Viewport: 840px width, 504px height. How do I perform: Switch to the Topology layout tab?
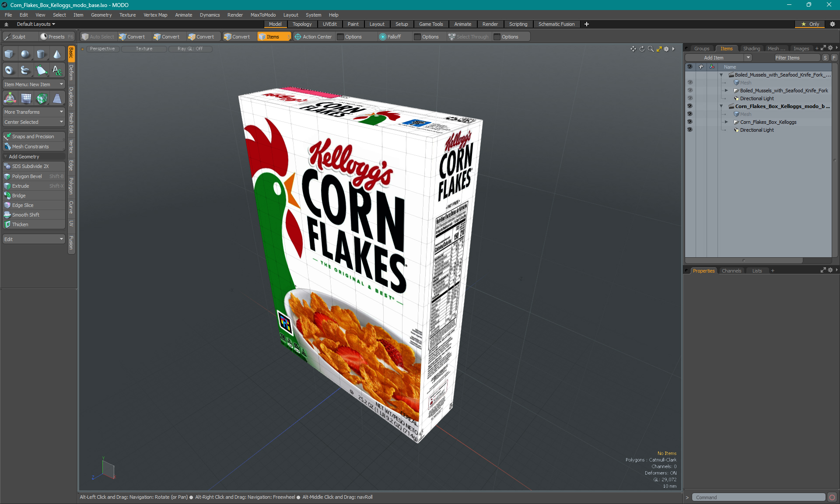(302, 24)
